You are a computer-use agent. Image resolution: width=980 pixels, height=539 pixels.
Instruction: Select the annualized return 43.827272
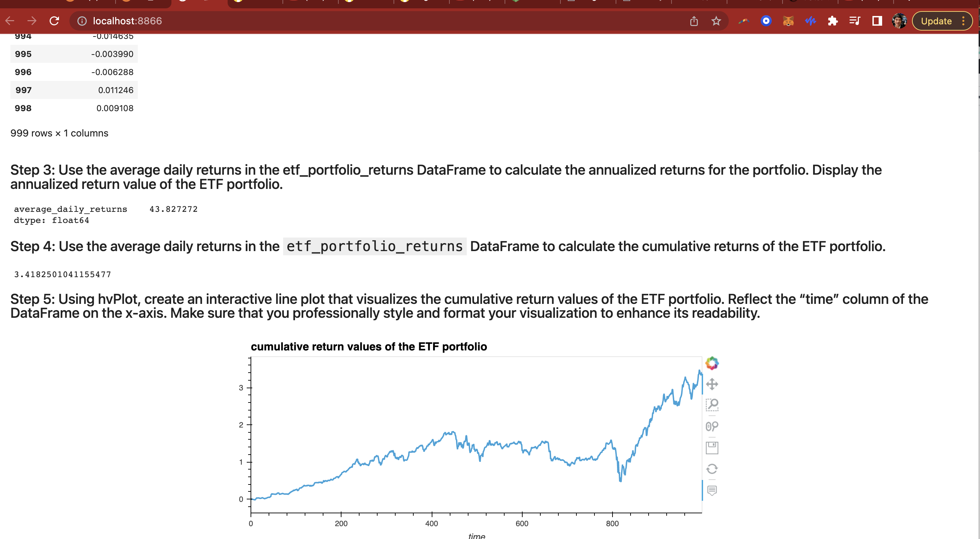(x=174, y=209)
